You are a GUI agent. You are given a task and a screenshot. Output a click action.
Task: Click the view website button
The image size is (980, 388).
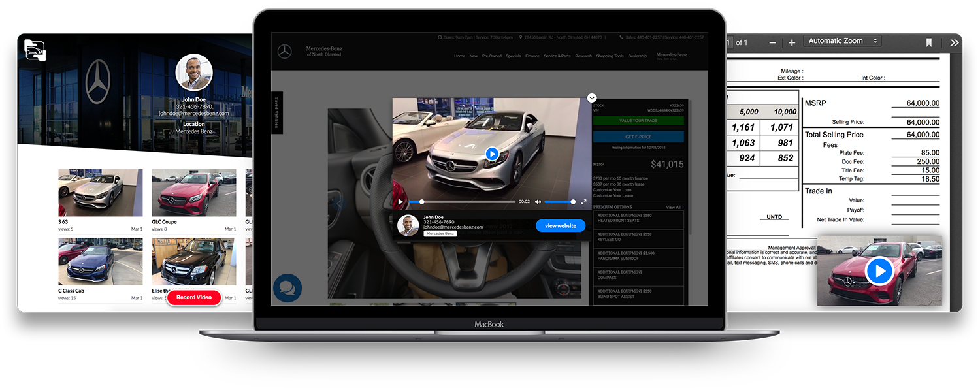(x=560, y=225)
